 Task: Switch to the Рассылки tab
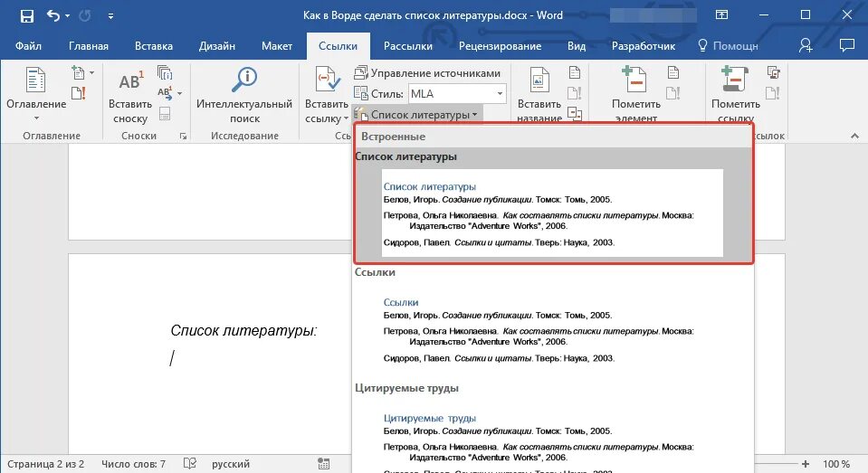[x=408, y=46]
